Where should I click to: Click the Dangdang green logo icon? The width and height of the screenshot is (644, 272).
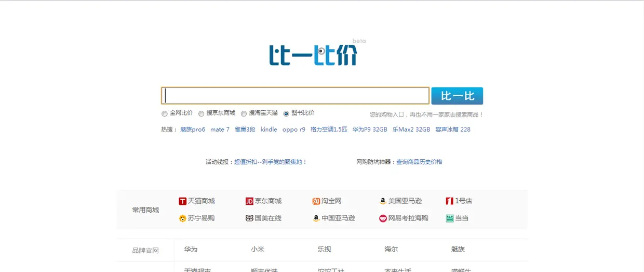tap(450, 218)
